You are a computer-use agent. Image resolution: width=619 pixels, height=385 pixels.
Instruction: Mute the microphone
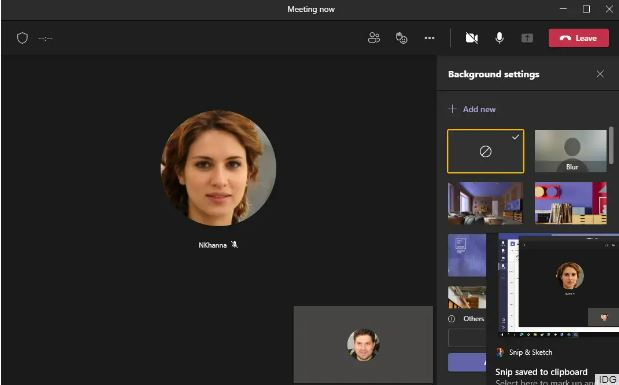pos(499,38)
